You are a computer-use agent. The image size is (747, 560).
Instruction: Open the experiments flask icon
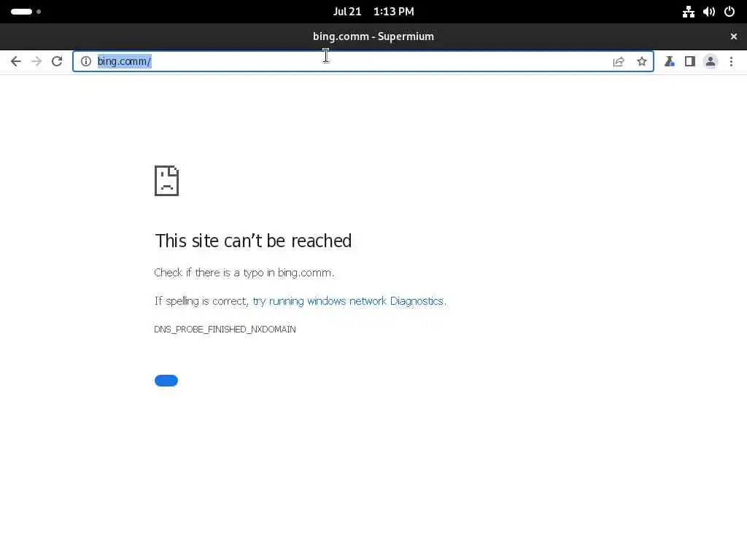670,61
